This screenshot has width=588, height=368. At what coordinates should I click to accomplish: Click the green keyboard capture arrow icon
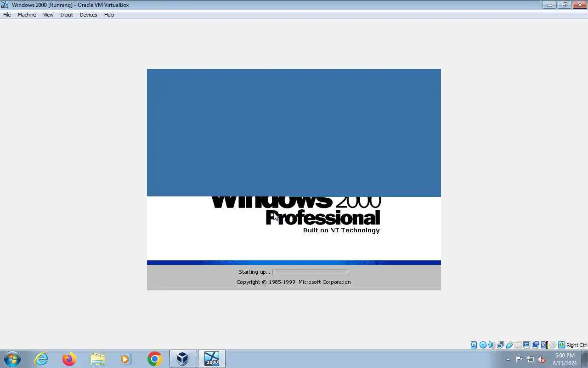561,345
